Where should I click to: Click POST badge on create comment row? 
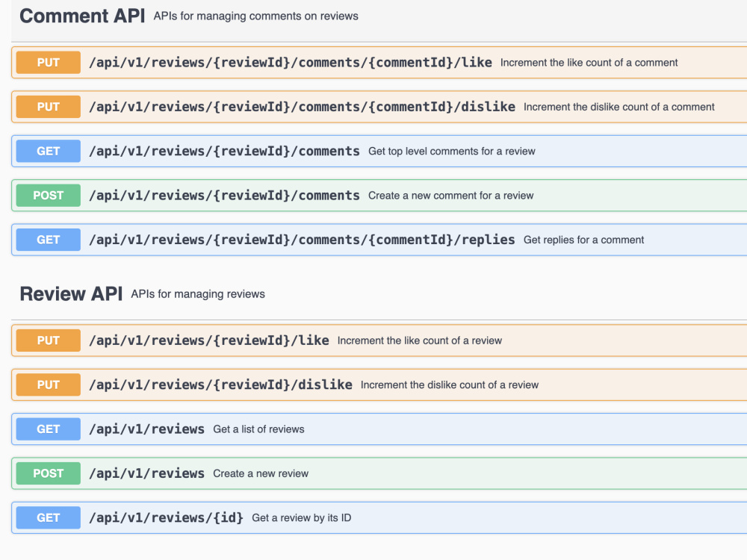[48, 195]
